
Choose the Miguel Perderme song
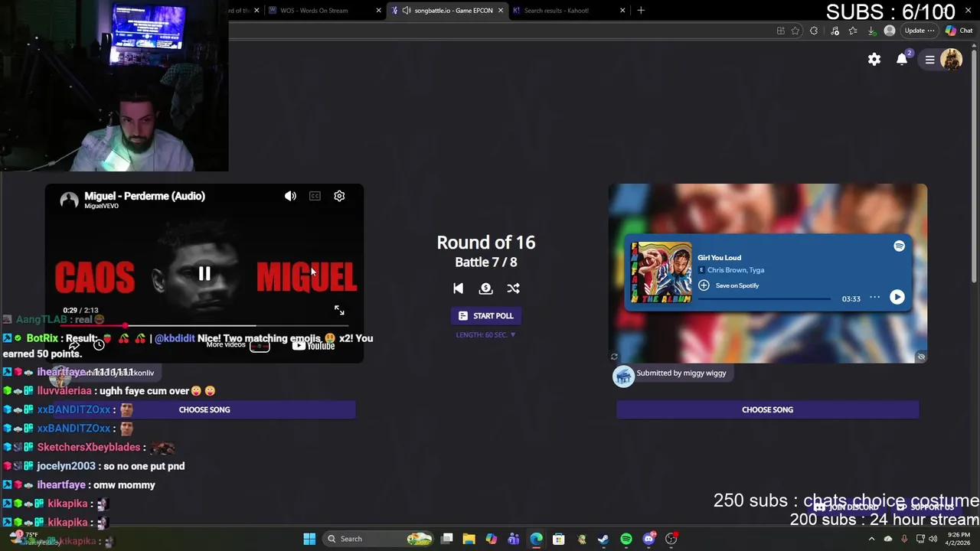(204, 409)
